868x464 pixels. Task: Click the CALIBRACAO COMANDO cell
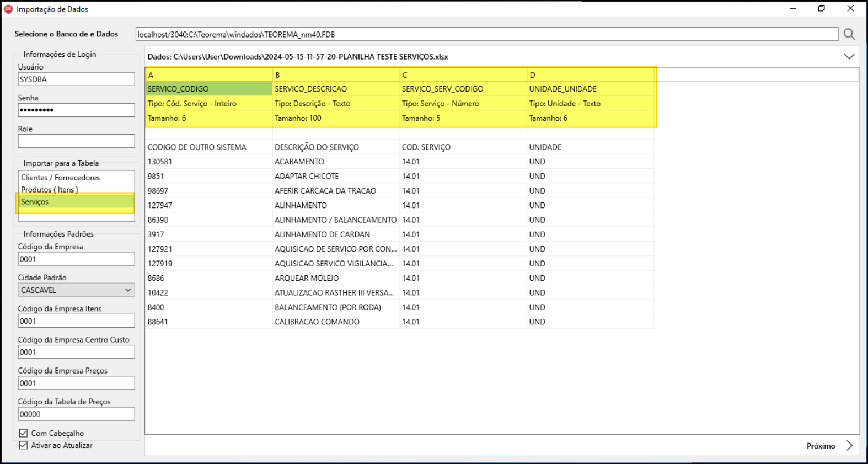(x=336, y=322)
